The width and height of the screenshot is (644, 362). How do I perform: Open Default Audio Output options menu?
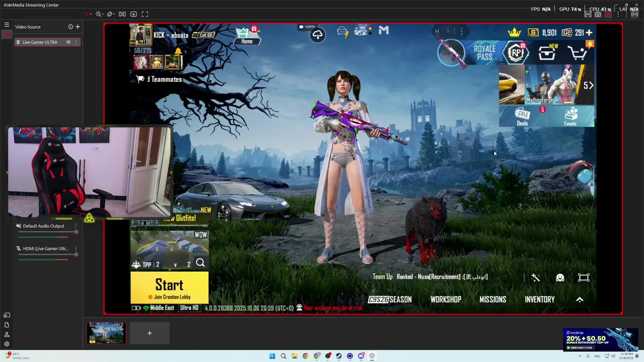pyautogui.click(x=76, y=226)
